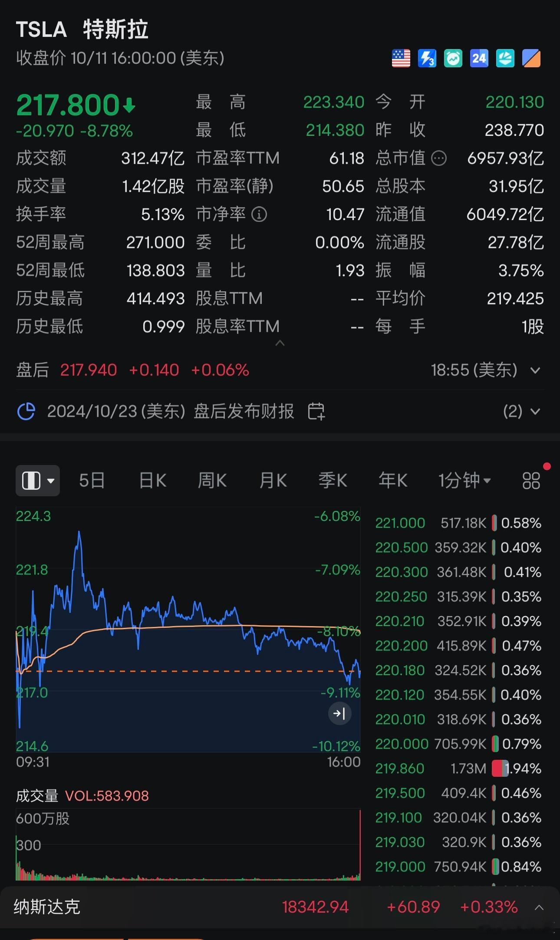Tap the 总市值 6957.93亿 value
The image size is (560, 940).
tap(505, 158)
